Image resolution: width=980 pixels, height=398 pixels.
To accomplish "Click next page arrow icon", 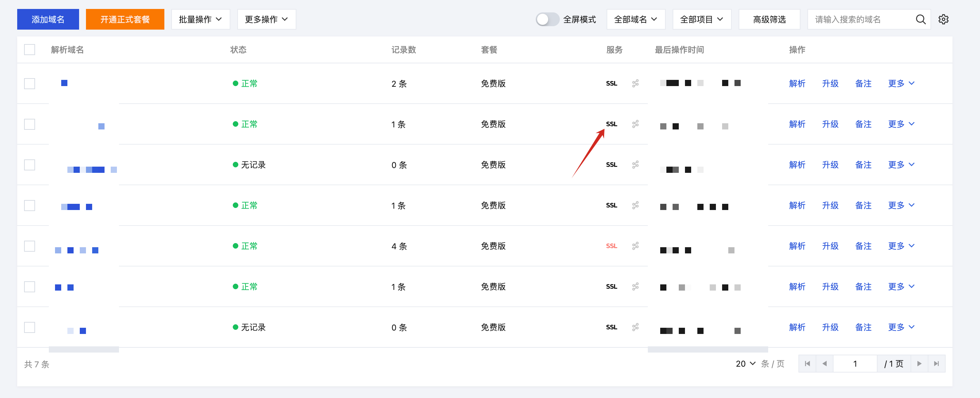I will pyautogui.click(x=919, y=364).
